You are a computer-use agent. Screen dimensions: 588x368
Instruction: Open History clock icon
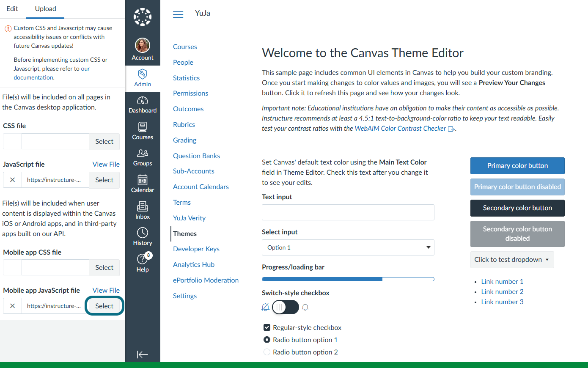(x=143, y=233)
